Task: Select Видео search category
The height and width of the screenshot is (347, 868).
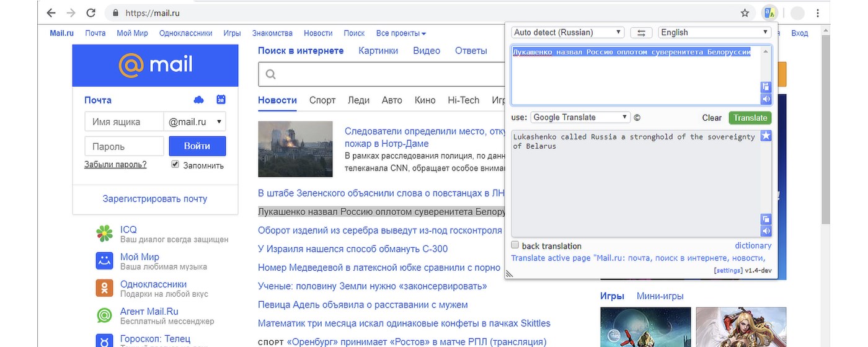Action: (x=427, y=51)
